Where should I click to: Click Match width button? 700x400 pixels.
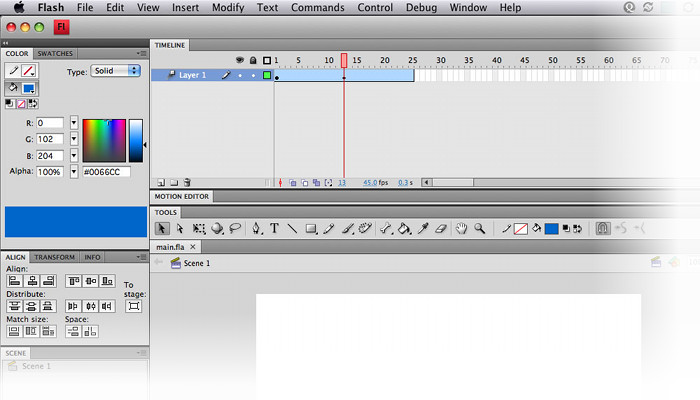pyautogui.click(x=14, y=331)
